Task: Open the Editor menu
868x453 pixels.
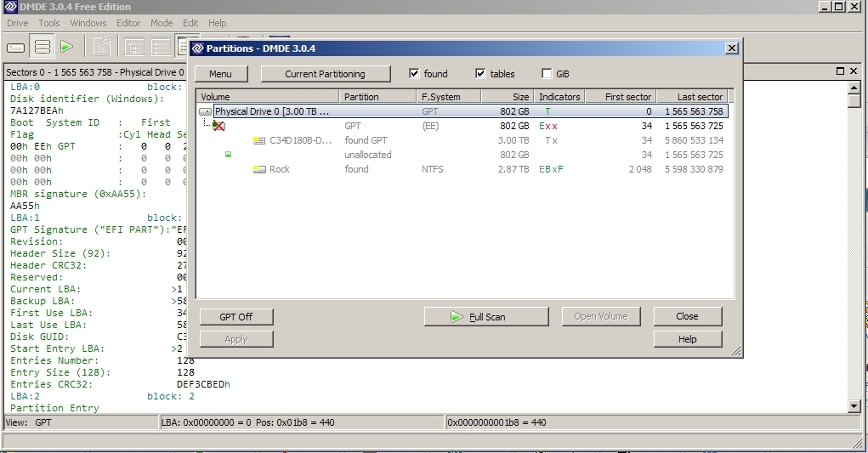Action: (x=128, y=23)
